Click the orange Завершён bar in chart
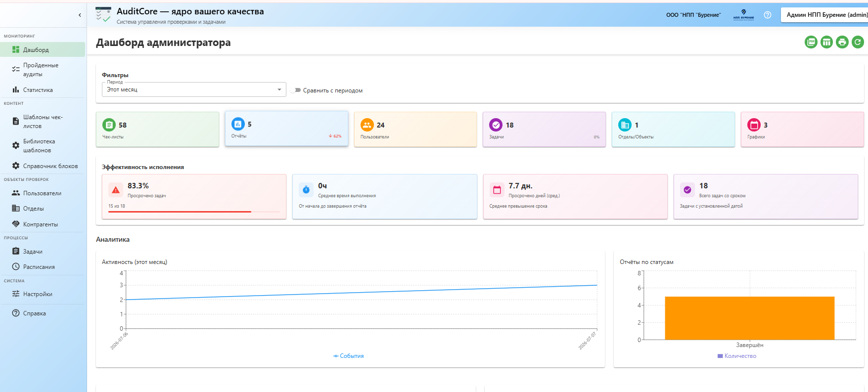This screenshot has height=392, width=868. coord(750,318)
